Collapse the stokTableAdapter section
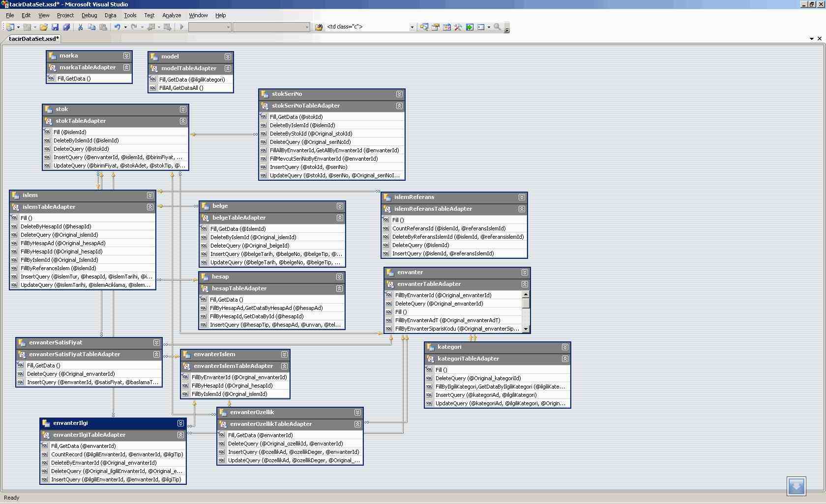This screenshot has height=504, width=826. coord(183,121)
